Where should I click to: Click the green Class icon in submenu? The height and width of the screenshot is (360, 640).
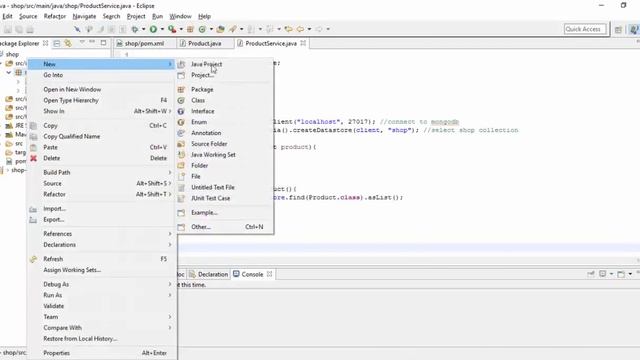coord(181,100)
